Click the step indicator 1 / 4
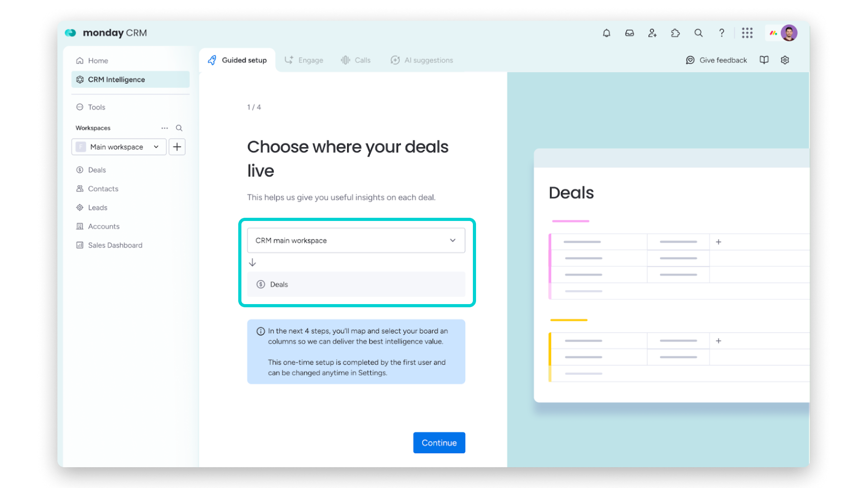Screen dimensions: 868x488 coord(254,107)
